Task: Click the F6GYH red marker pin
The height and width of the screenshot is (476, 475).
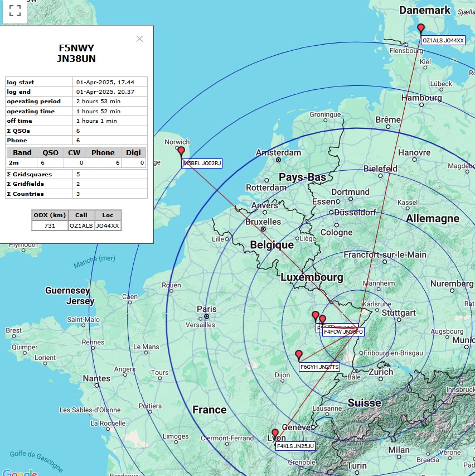Action: click(299, 354)
